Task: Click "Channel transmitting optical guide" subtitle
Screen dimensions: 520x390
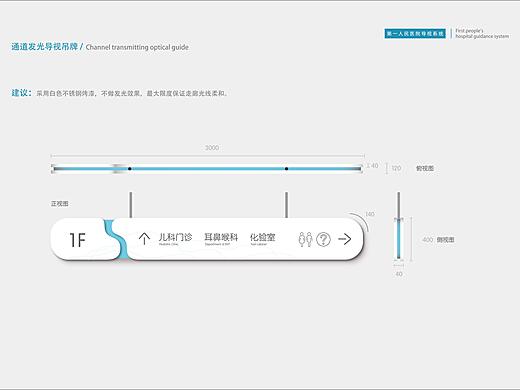Action: click(137, 47)
